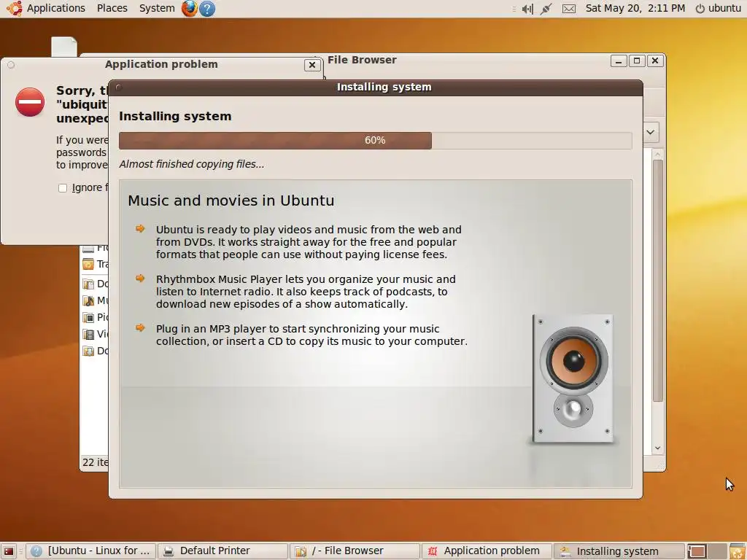Open the Applications menu

click(x=55, y=8)
